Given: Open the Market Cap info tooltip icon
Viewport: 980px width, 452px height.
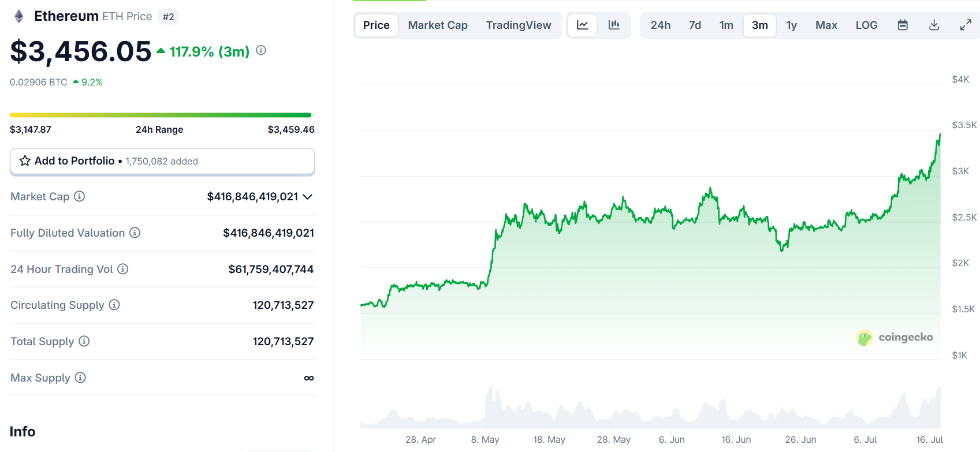Looking at the screenshot, I should coord(80,196).
